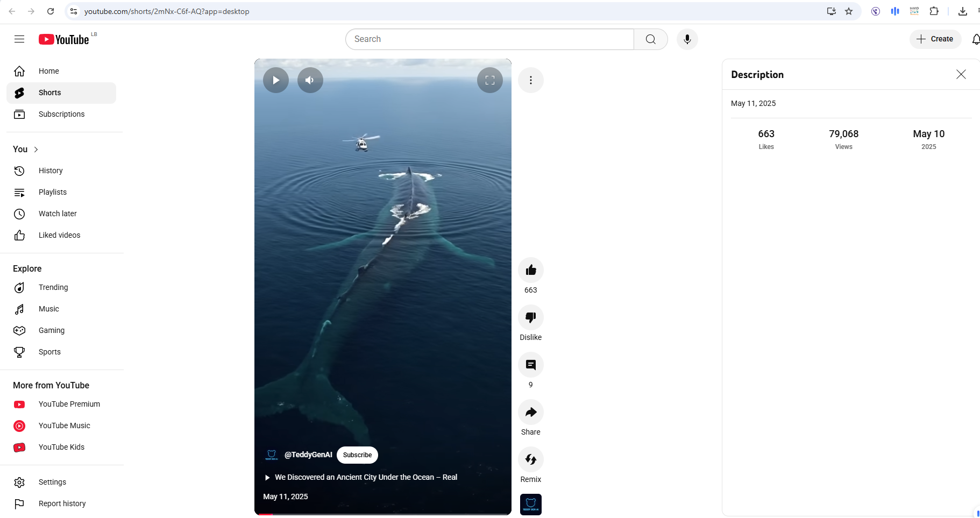The image size is (980, 518).
Task: Go to Subscriptions in sidebar
Action: pyautogui.click(x=61, y=114)
